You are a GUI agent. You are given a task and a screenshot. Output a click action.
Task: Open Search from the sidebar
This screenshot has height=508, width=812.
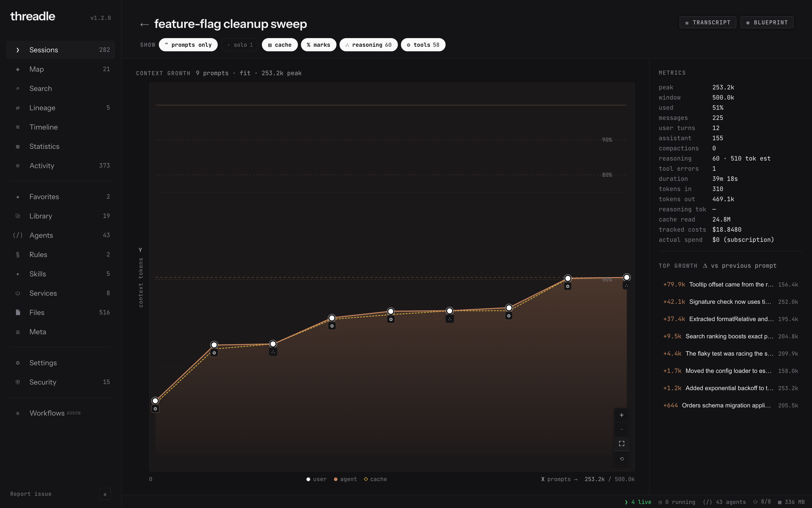61,88
